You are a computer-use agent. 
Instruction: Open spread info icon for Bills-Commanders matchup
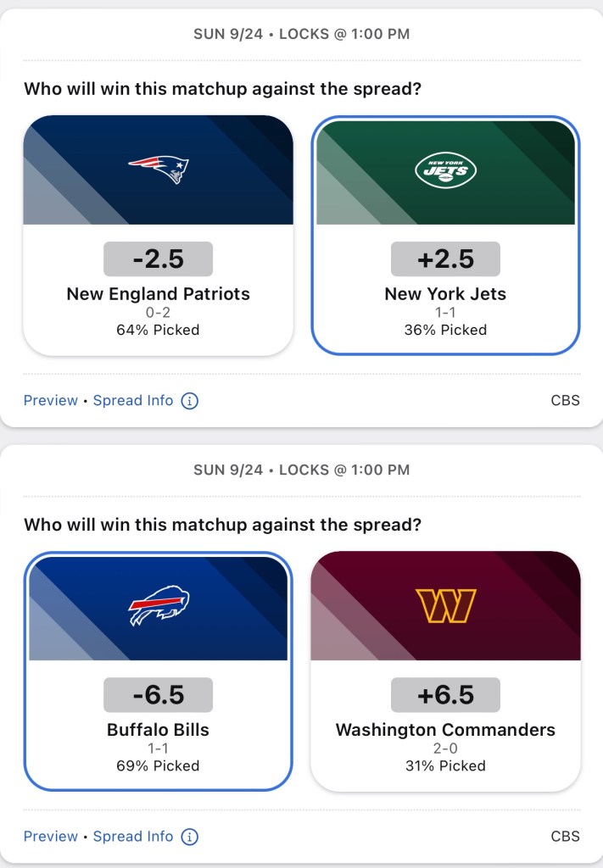click(190, 837)
